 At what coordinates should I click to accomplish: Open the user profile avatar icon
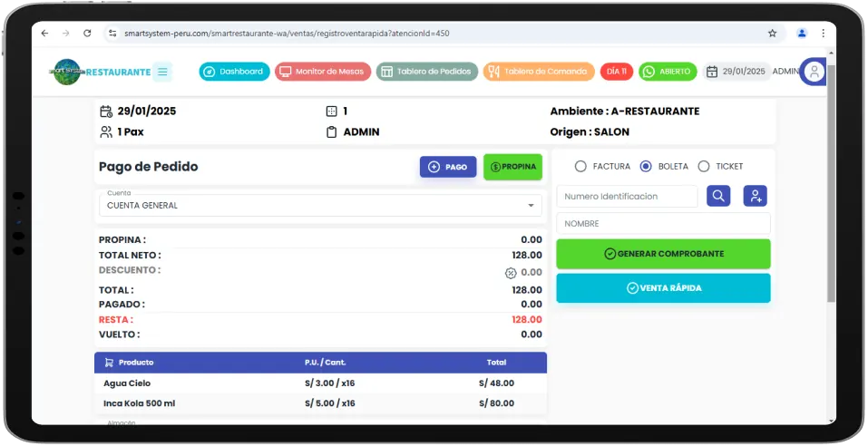coord(814,72)
